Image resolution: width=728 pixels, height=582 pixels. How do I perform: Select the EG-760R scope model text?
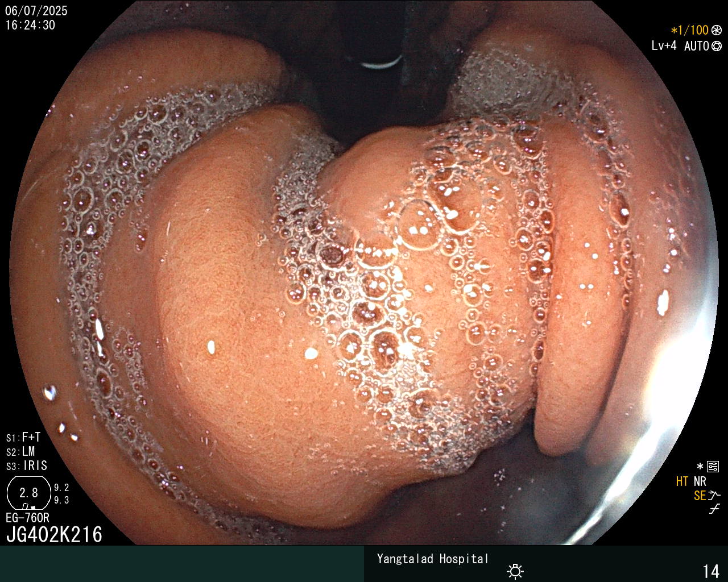tap(27, 518)
